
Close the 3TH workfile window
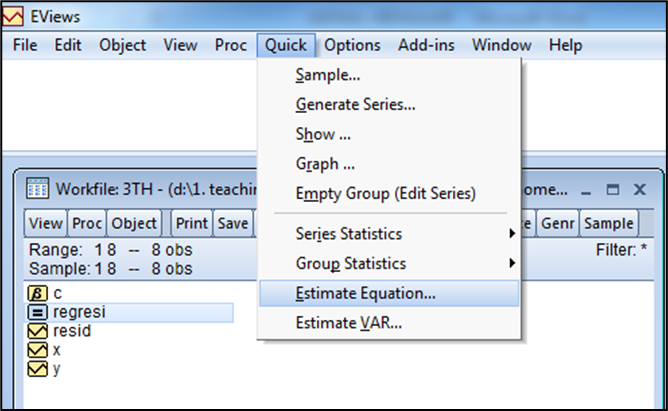[x=639, y=190]
